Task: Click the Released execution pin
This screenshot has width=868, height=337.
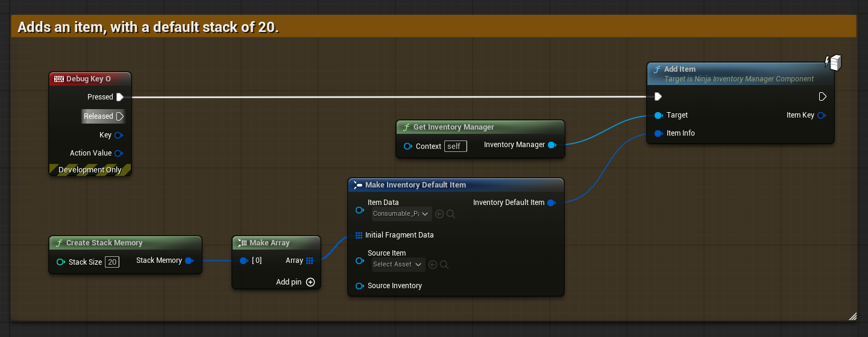Action: (120, 116)
